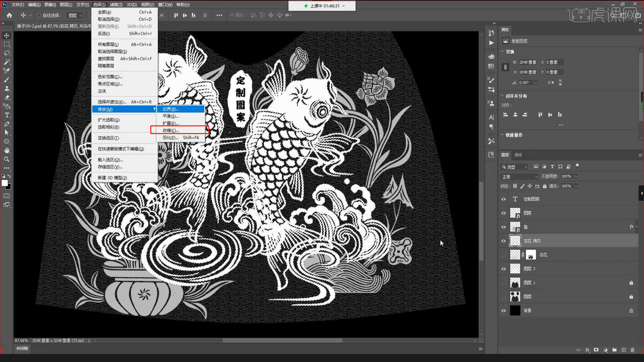Open the 滤镜(T) menu
This screenshot has height=362, width=644.
point(116,5)
